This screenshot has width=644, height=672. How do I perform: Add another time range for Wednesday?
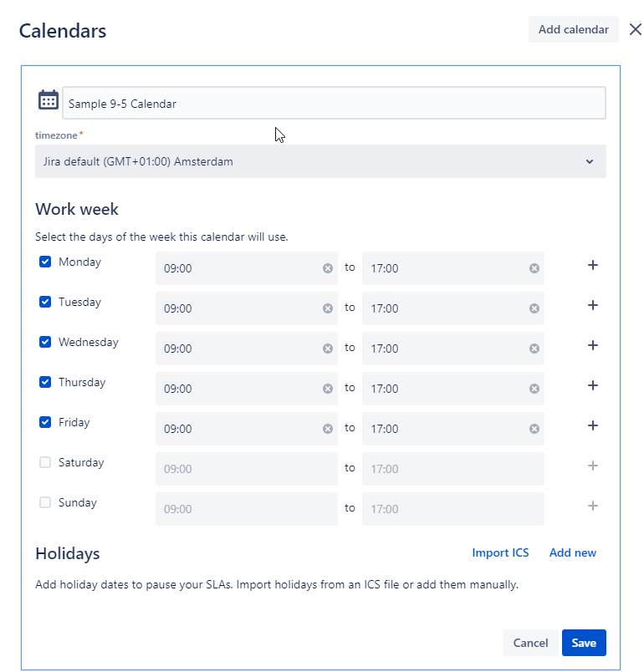coord(592,345)
